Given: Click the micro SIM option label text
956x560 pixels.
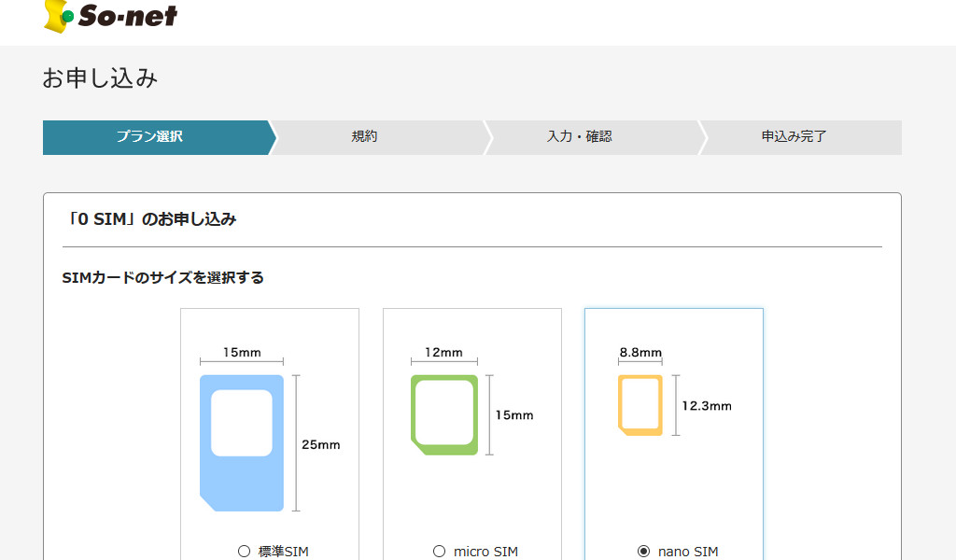Looking at the screenshot, I should pos(485,552).
